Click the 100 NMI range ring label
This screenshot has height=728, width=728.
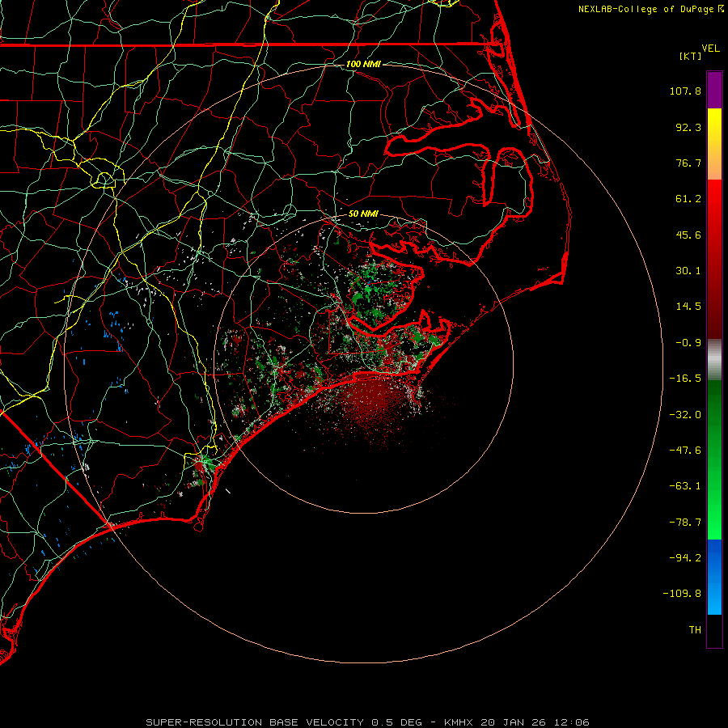[363, 64]
